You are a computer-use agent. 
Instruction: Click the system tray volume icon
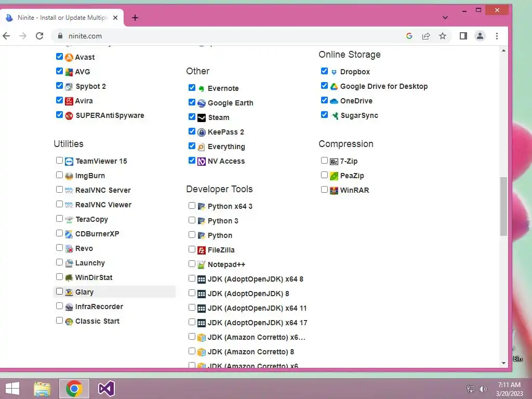483,389
